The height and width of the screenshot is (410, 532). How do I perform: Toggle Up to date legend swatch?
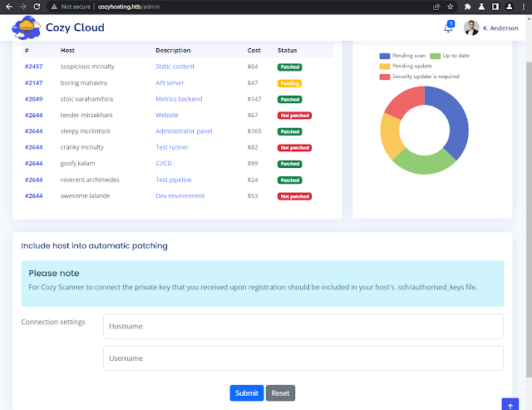pyautogui.click(x=435, y=56)
